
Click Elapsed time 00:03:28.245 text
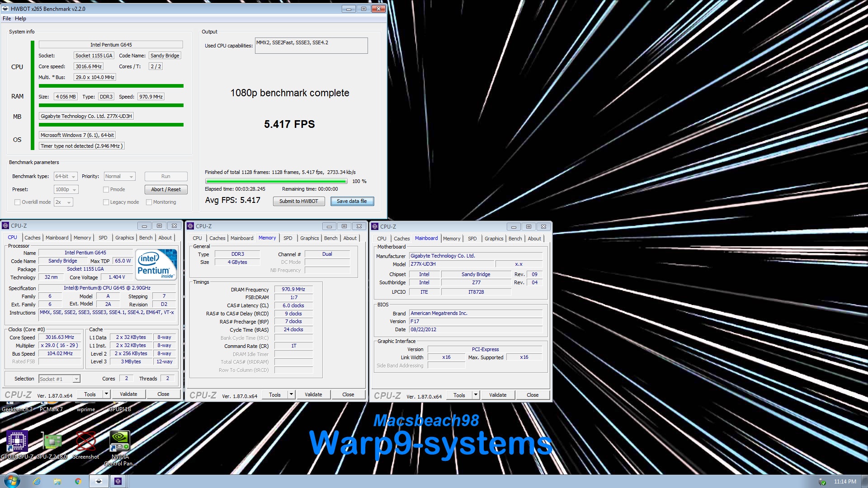(x=235, y=189)
